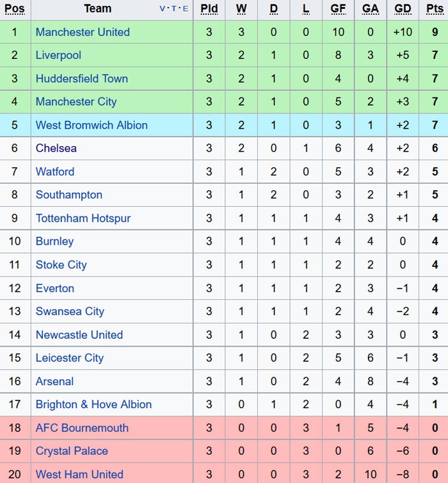
Task: Open Brighton & Hove Albion link
Action: 93,405
